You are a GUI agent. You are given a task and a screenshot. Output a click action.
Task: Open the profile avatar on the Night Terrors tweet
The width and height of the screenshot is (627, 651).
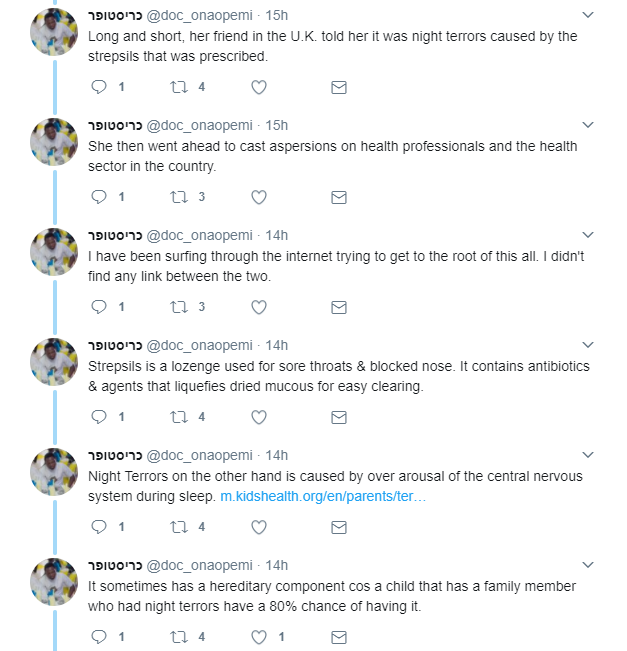(x=54, y=472)
